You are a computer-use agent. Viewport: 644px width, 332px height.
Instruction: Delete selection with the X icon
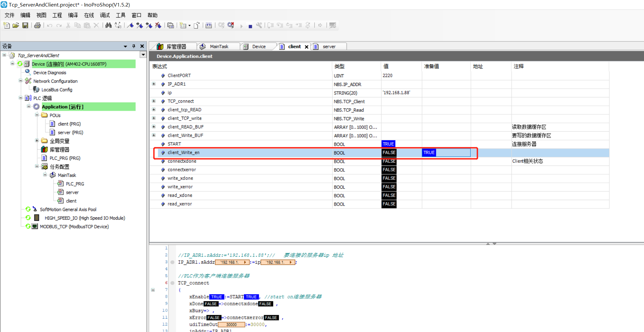coord(96,25)
